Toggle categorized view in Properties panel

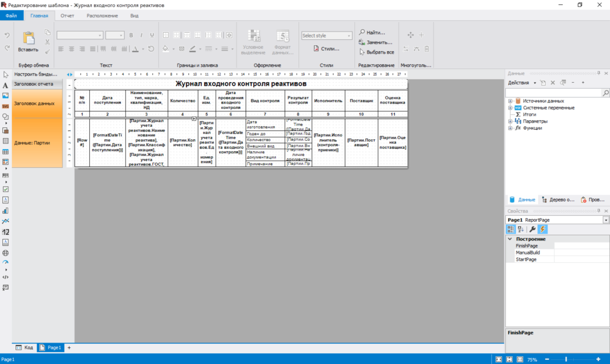(511, 229)
